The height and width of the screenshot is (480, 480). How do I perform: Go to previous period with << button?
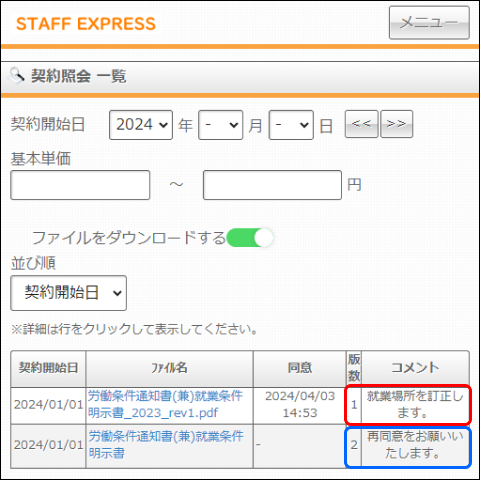point(361,124)
